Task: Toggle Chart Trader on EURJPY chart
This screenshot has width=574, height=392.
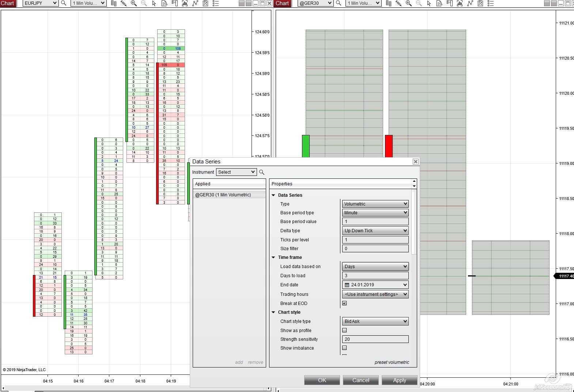Action: click(x=175, y=3)
